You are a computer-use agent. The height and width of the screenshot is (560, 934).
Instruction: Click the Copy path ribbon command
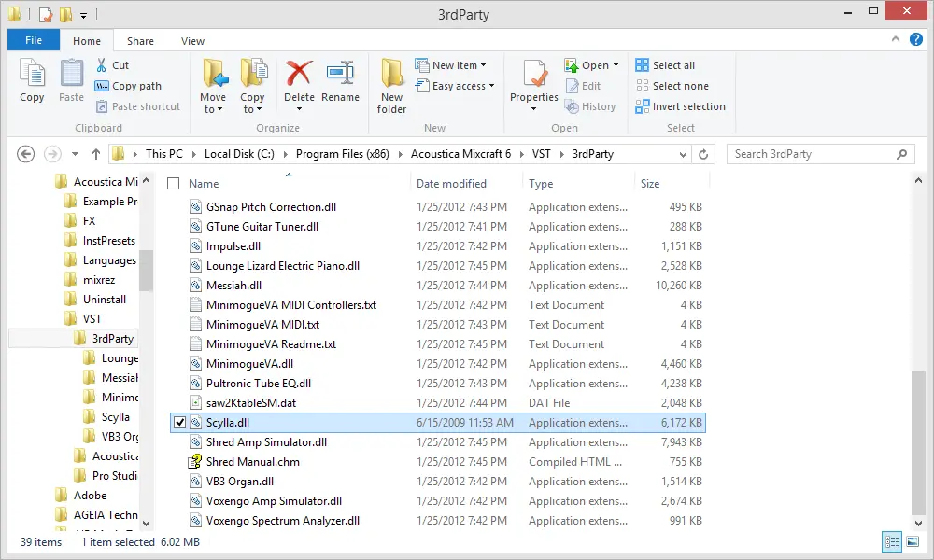coord(128,86)
